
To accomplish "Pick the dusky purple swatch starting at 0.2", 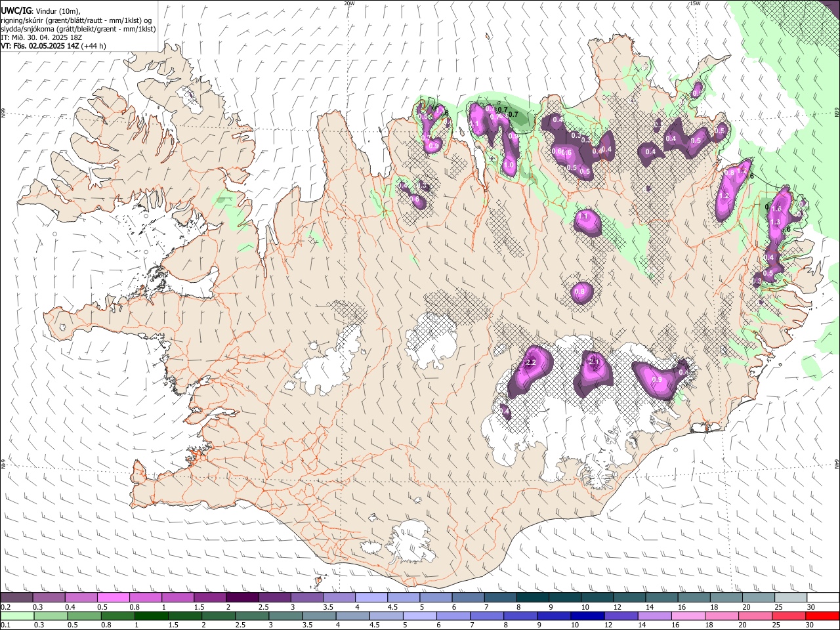I will pyautogui.click(x=16, y=598).
